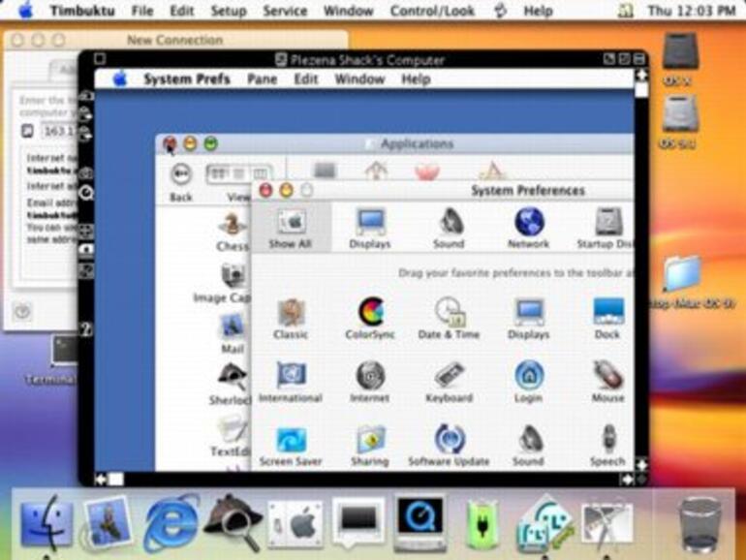The width and height of the screenshot is (746, 560).
Task: Open the Setup menu
Action: coord(229,11)
